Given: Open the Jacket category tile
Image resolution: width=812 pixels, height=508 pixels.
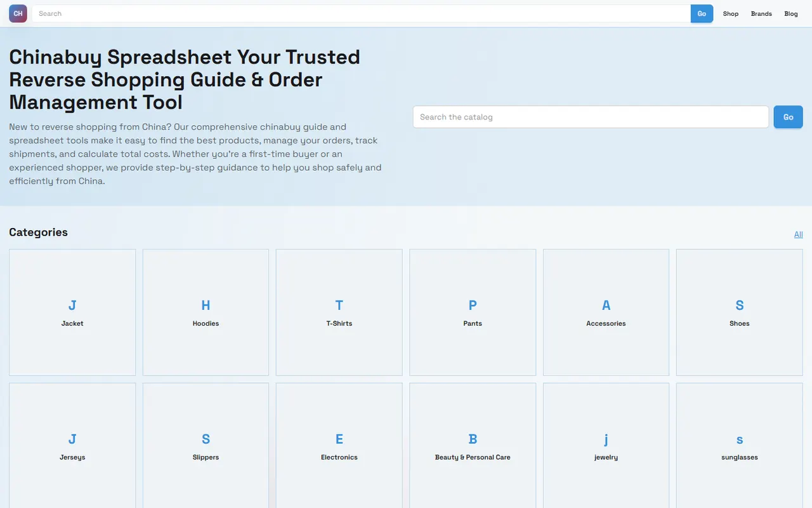Looking at the screenshot, I should coord(72,312).
